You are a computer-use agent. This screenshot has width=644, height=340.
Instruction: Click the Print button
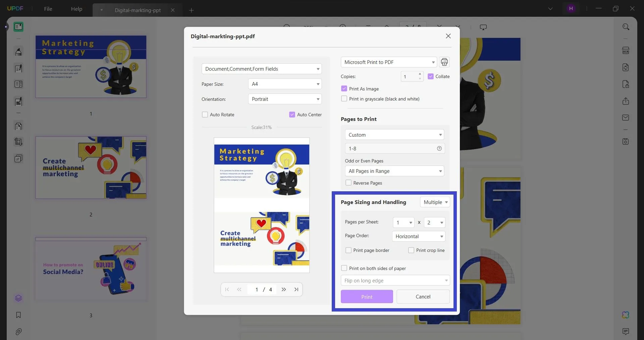[x=367, y=297]
